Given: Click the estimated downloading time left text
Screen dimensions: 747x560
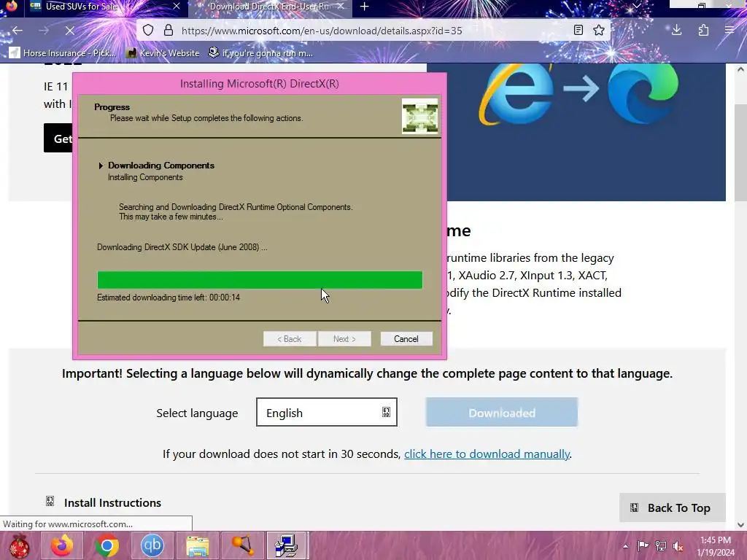Looking at the screenshot, I should [x=169, y=297].
